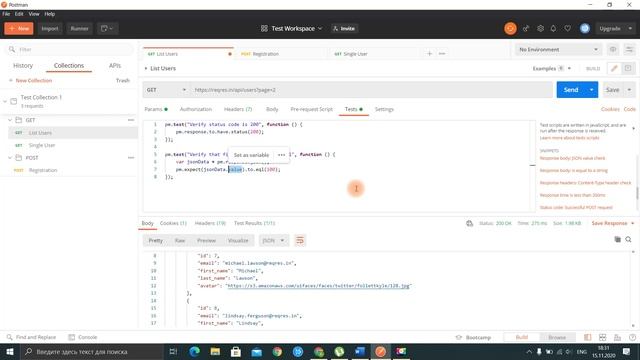640x360 pixels.
Task: Click Set as variable option
Action: pyautogui.click(x=251, y=155)
